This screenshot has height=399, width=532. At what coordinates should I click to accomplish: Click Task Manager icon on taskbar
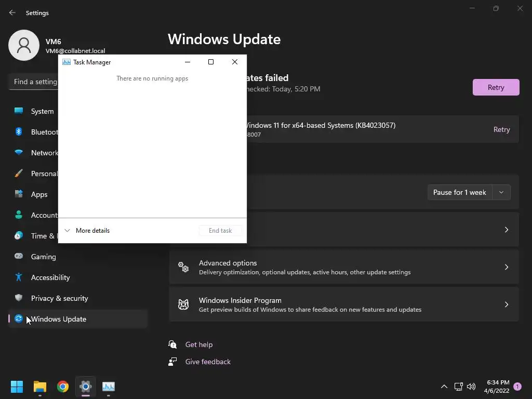pyautogui.click(x=109, y=387)
